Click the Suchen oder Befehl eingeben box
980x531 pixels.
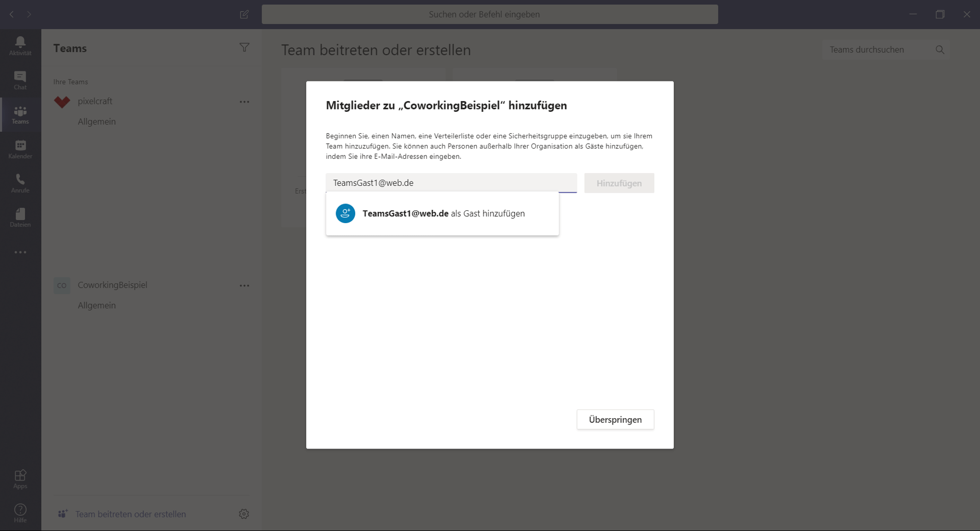(490, 14)
